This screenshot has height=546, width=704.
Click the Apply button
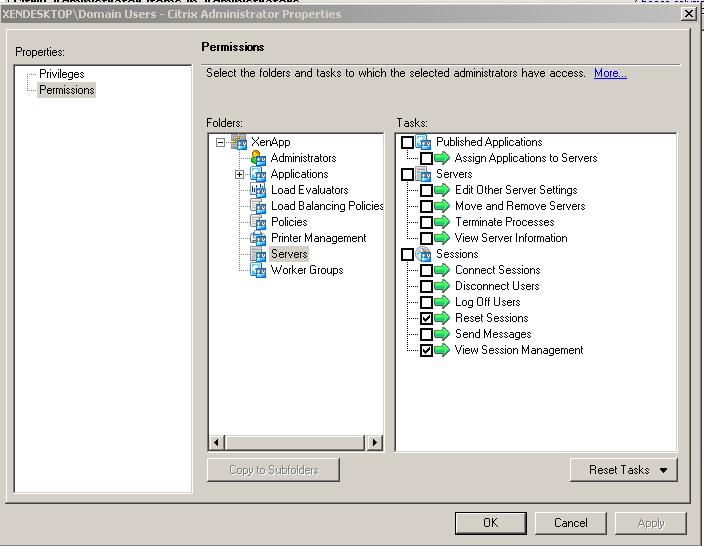pyautogui.click(x=651, y=523)
